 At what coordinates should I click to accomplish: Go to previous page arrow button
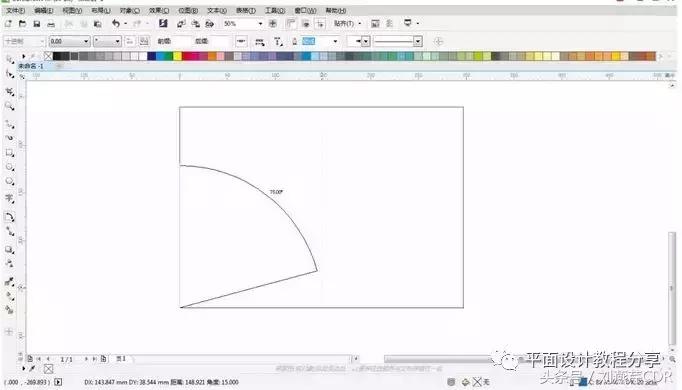(48, 359)
